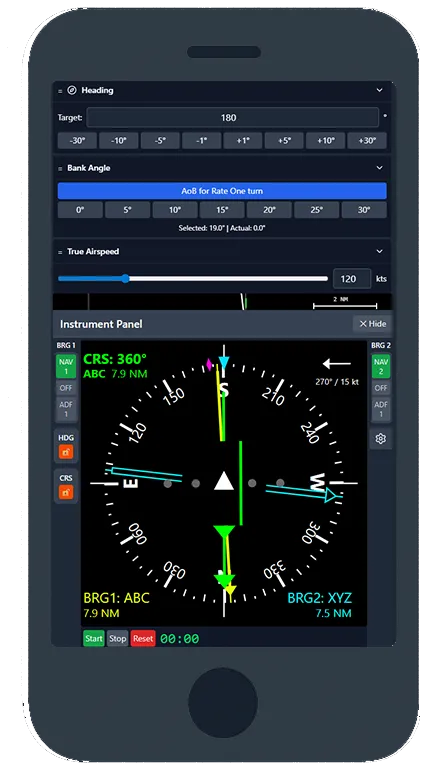
Task: Collapse the Heading section chevron
Action: [x=379, y=90]
